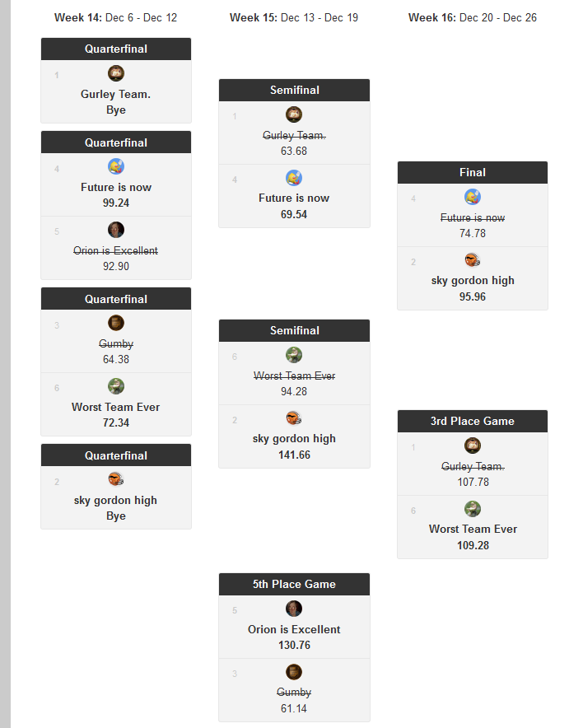
Task: Click Gumby avatar in 5th Place Game
Action: 294,672
